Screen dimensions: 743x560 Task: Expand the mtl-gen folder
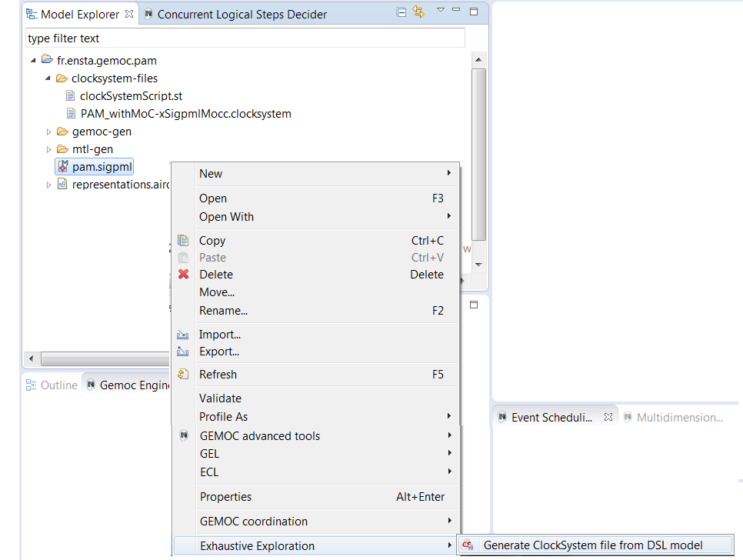[x=49, y=149]
